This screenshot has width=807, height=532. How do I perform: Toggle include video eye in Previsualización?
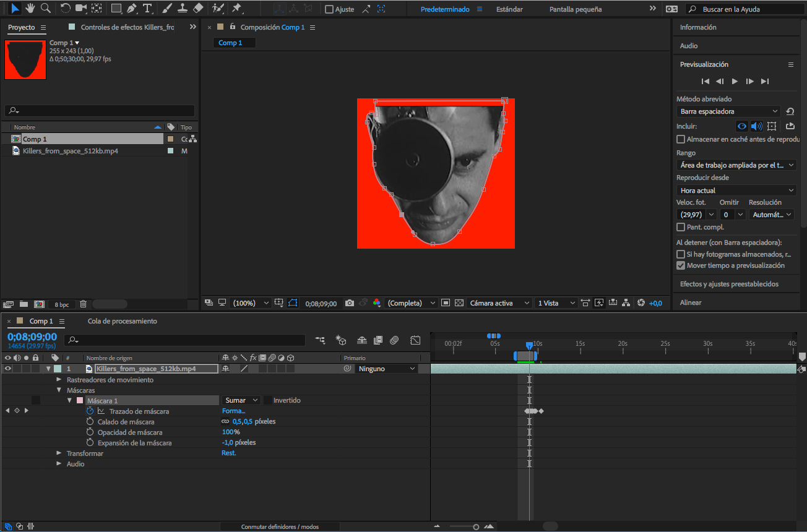coord(741,126)
